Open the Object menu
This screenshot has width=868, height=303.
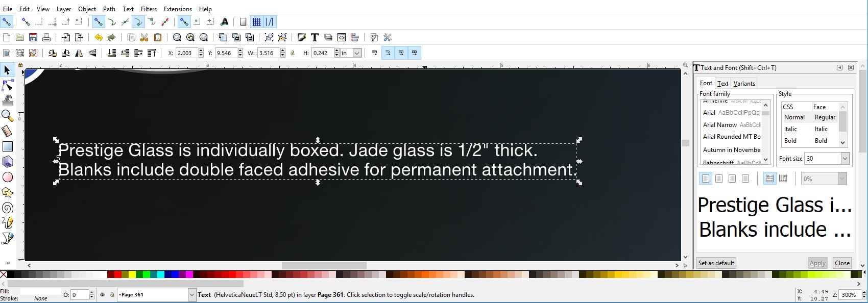tap(87, 9)
